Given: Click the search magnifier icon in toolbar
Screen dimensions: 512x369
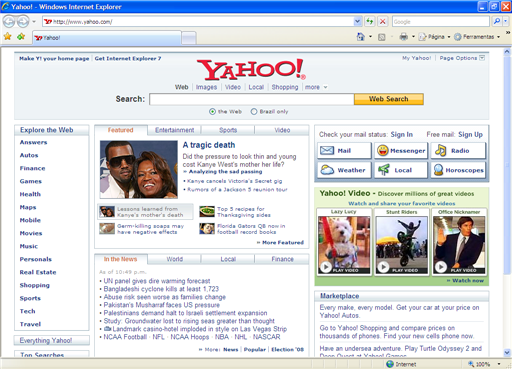Looking at the screenshot, I should pos(497,21).
